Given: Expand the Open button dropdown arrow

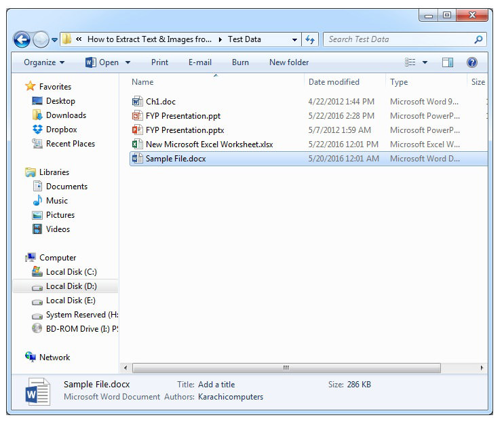Looking at the screenshot, I should pos(128,62).
